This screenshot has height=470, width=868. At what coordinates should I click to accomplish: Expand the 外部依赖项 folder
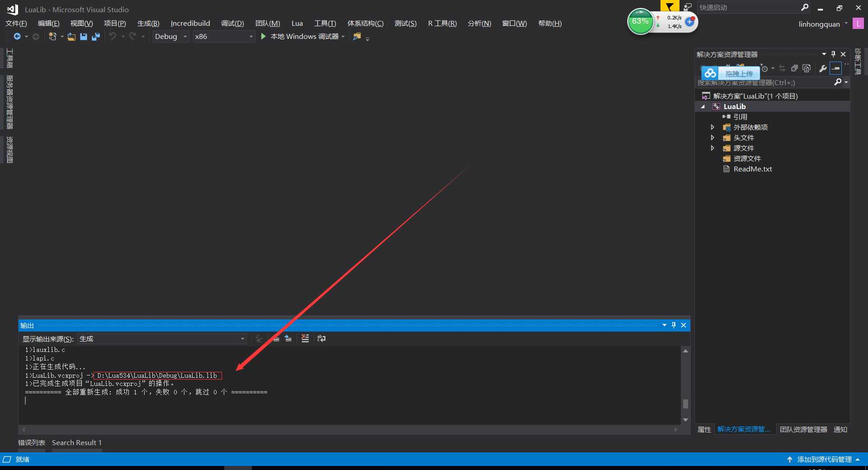pos(712,127)
